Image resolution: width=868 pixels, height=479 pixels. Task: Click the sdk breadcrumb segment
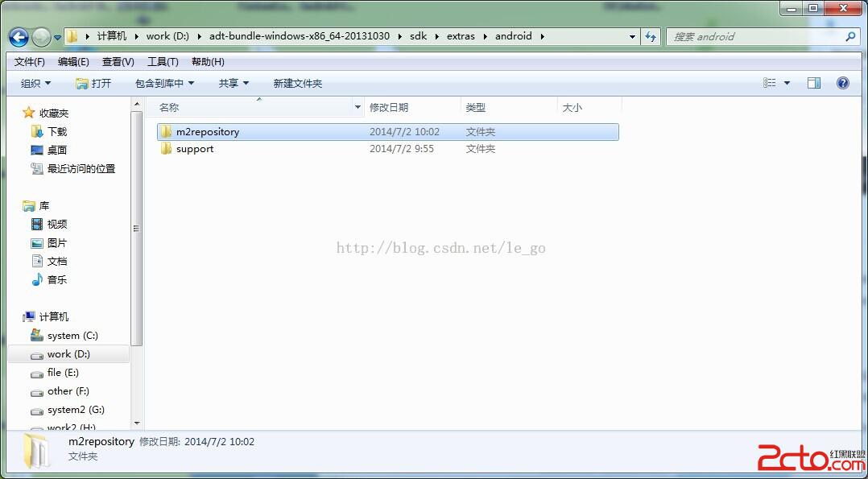point(419,36)
